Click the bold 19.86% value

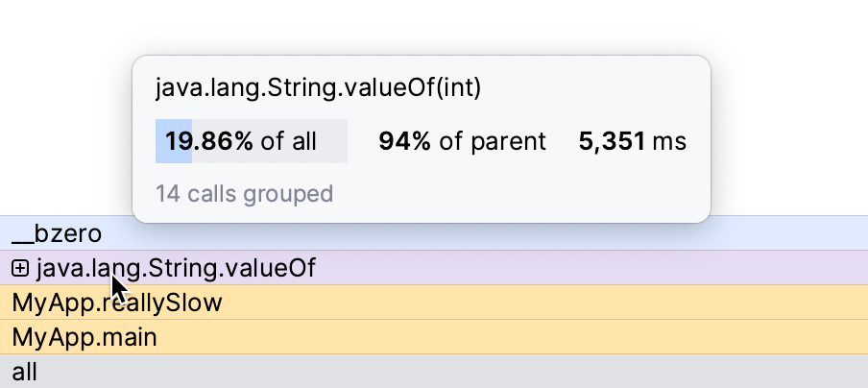click(208, 141)
